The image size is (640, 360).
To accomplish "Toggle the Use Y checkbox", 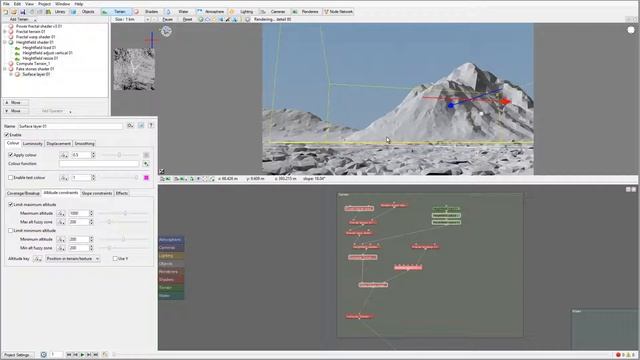I will 115,259.
